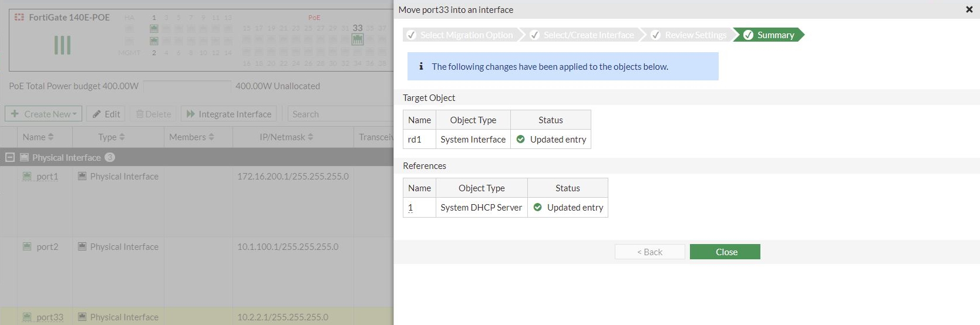980x325 pixels.
Task: Click the Select Migration Option checkmark icon
Action: pos(412,35)
